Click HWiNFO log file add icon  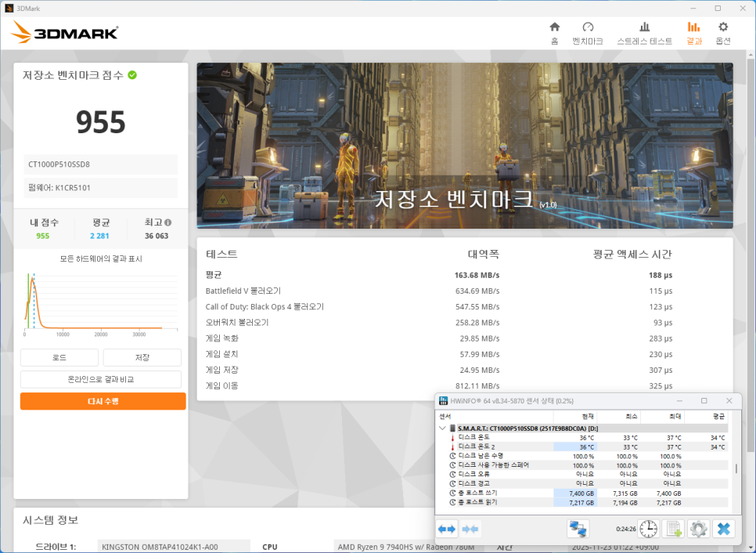click(673, 529)
